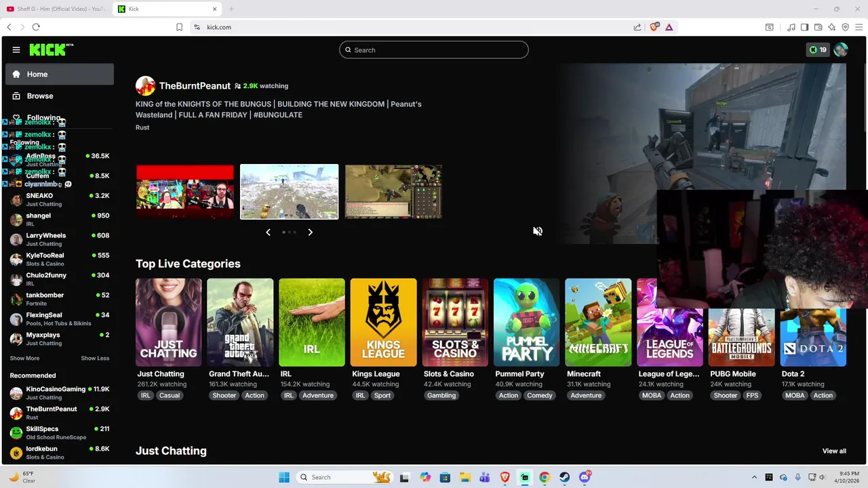Select the red-bordered first stream thumbnail
The height and width of the screenshot is (488, 868).
tap(185, 191)
